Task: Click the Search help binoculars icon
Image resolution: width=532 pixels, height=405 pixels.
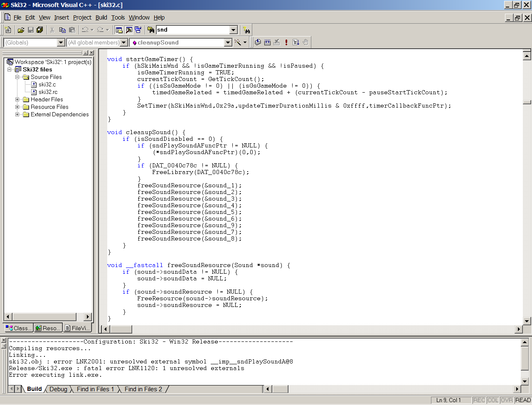Action: pyautogui.click(x=246, y=30)
